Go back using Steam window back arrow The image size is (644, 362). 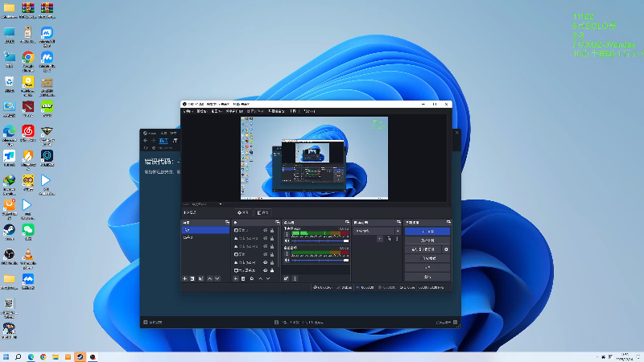[146, 140]
